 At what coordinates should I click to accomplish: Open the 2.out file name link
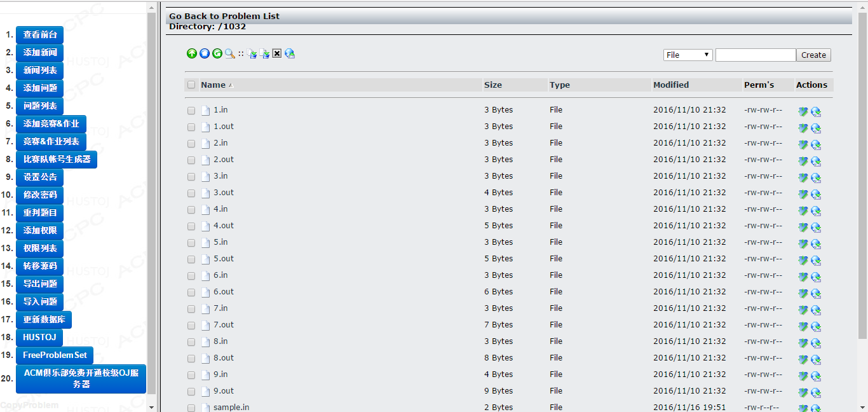[x=224, y=160]
